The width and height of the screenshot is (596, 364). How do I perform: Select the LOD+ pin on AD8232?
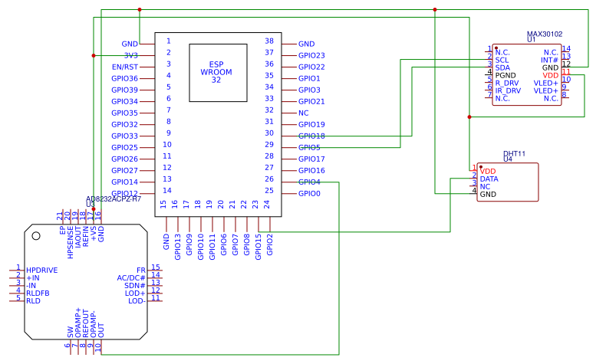tap(135, 293)
